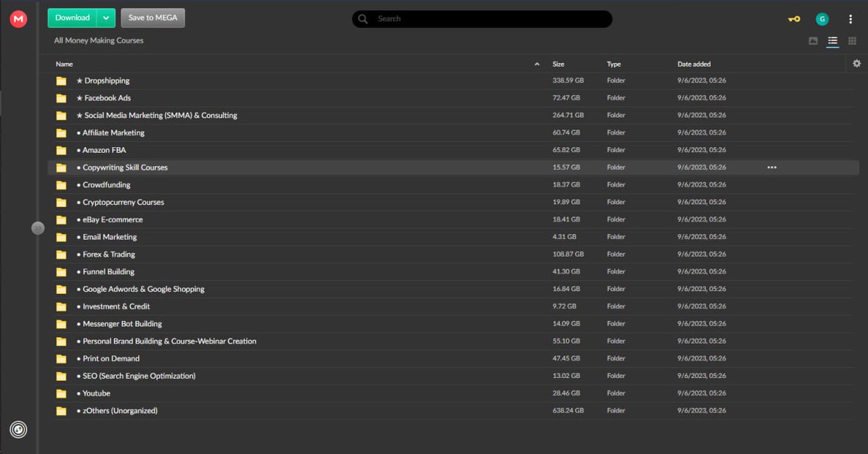This screenshot has width=868, height=454.
Task: Open Cryptopcurreny Courses folder name
Action: point(120,202)
